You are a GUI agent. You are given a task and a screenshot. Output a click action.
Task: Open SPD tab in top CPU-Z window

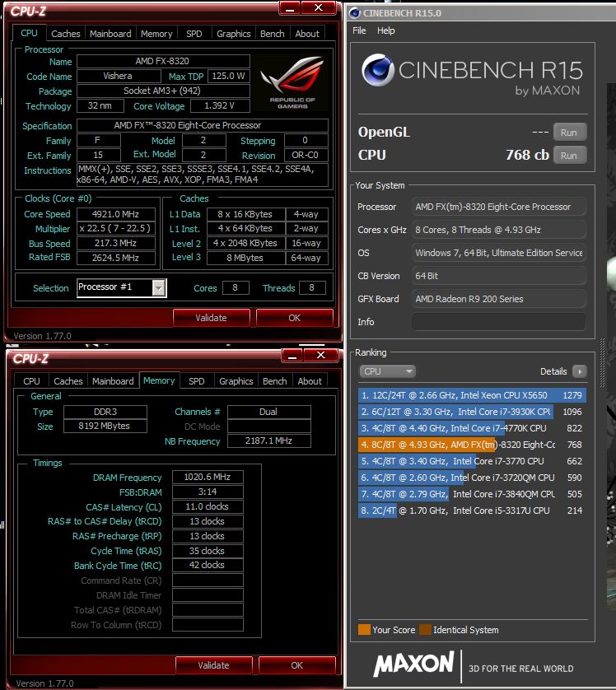[x=194, y=34]
